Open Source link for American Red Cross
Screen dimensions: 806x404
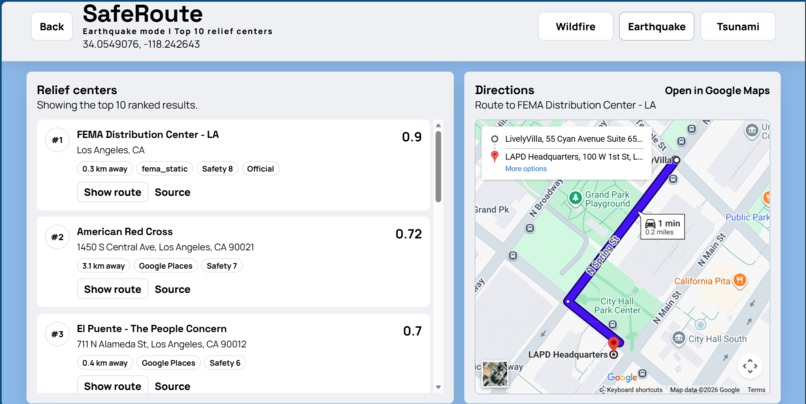[172, 289]
